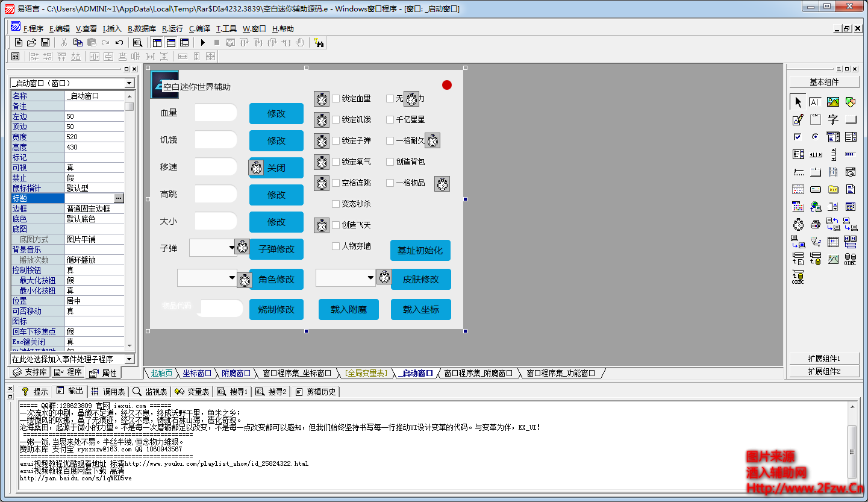Viewport: 868px width, 502px height.
Task: Click the ellipsis button for 标题 property
Action: pos(119,198)
